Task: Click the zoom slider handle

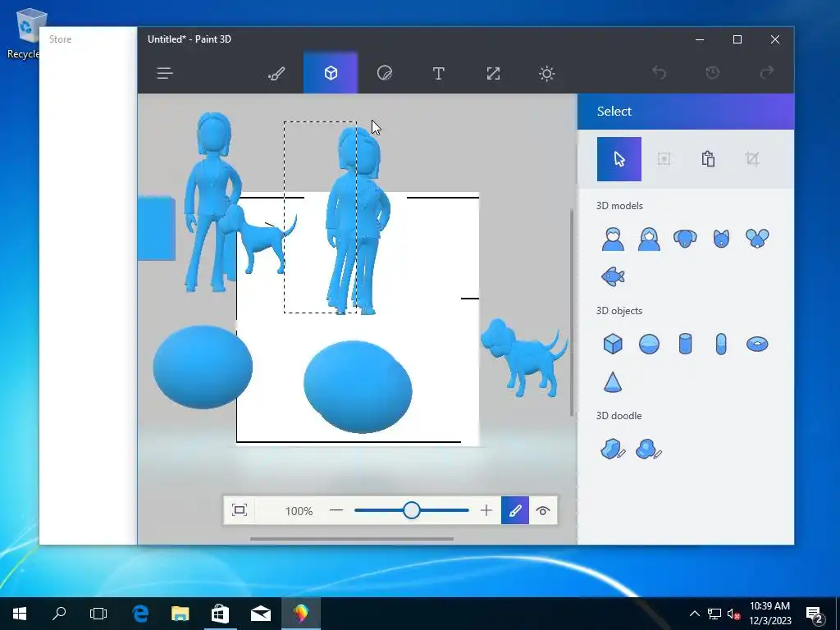Action: [412, 510]
